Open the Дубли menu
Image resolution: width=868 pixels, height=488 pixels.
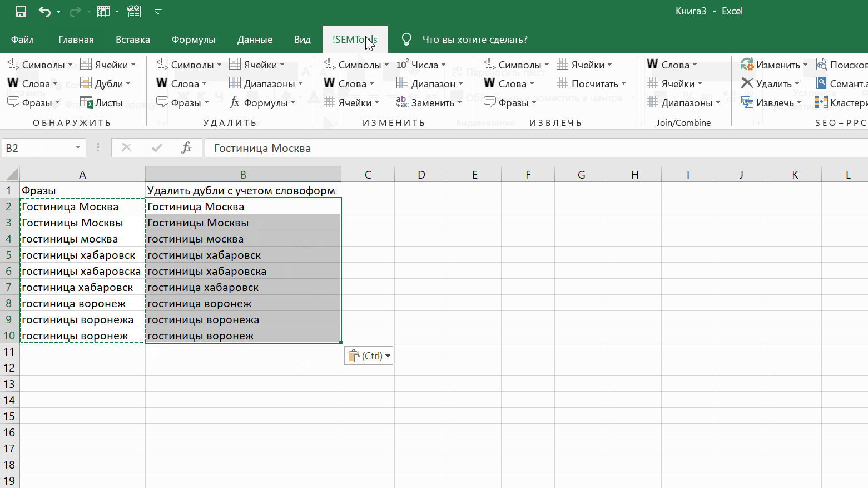(106, 84)
